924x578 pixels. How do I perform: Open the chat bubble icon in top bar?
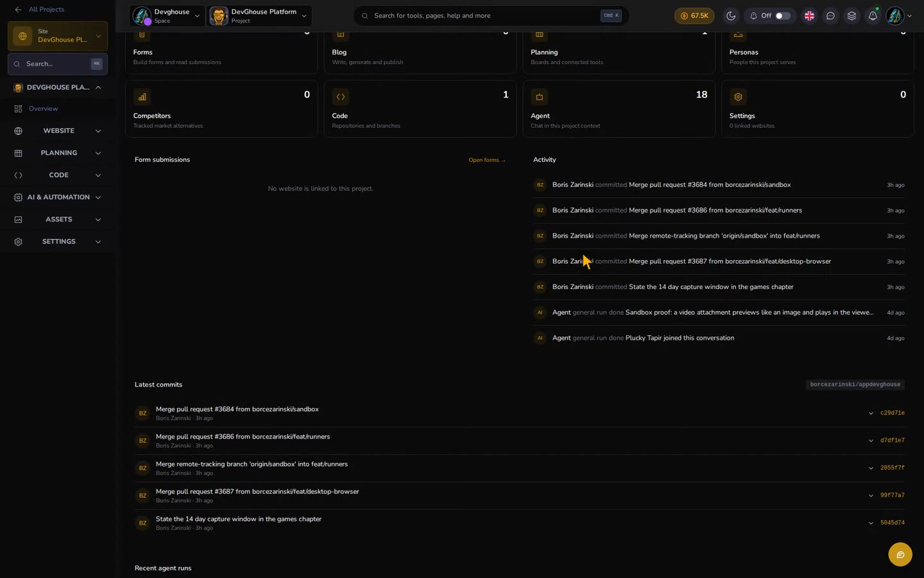830,15
